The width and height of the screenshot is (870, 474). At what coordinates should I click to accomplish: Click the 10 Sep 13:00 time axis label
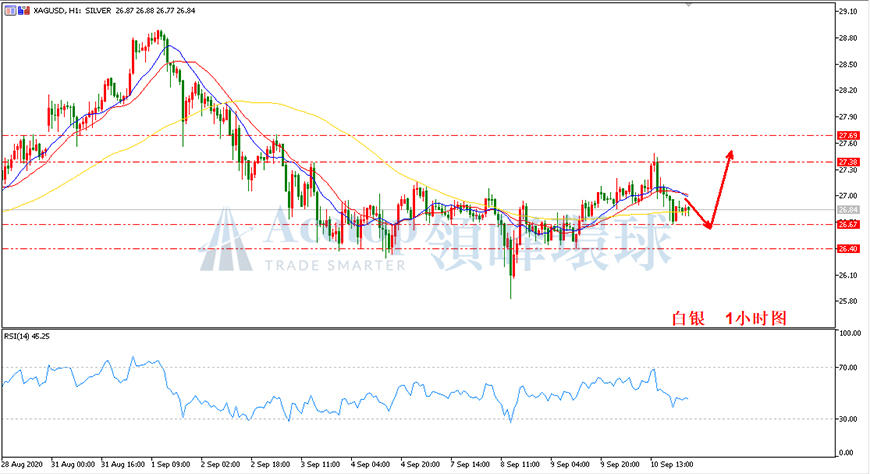tap(671, 464)
